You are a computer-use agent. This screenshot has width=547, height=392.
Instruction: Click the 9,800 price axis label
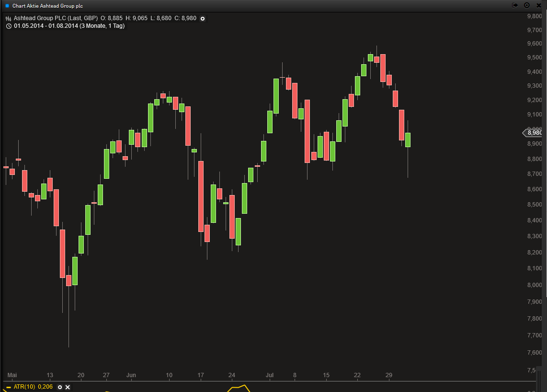(x=535, y=16)
